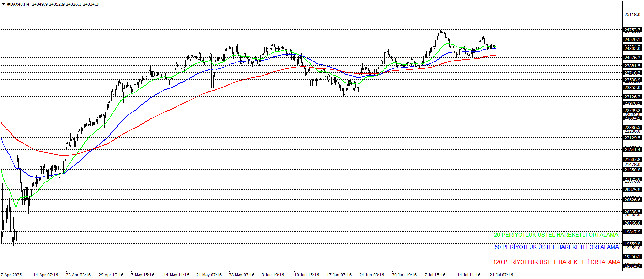This screenshot has height=279, width=644.
Task: Click the 23710.2 horizontal level label
Action: point(632,73)
